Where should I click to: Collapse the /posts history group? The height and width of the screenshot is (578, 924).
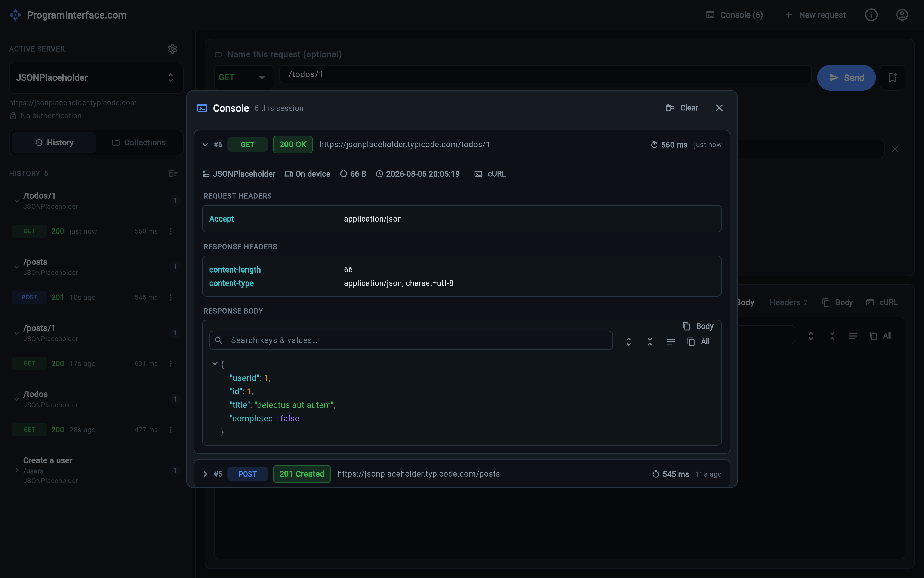point(16,267)
